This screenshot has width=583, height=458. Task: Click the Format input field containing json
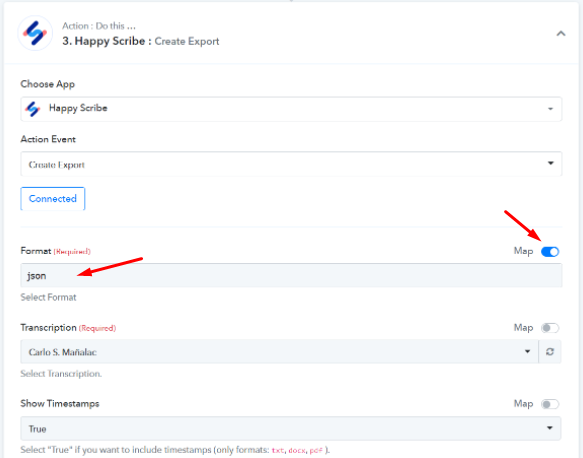(x=291, y=275)
